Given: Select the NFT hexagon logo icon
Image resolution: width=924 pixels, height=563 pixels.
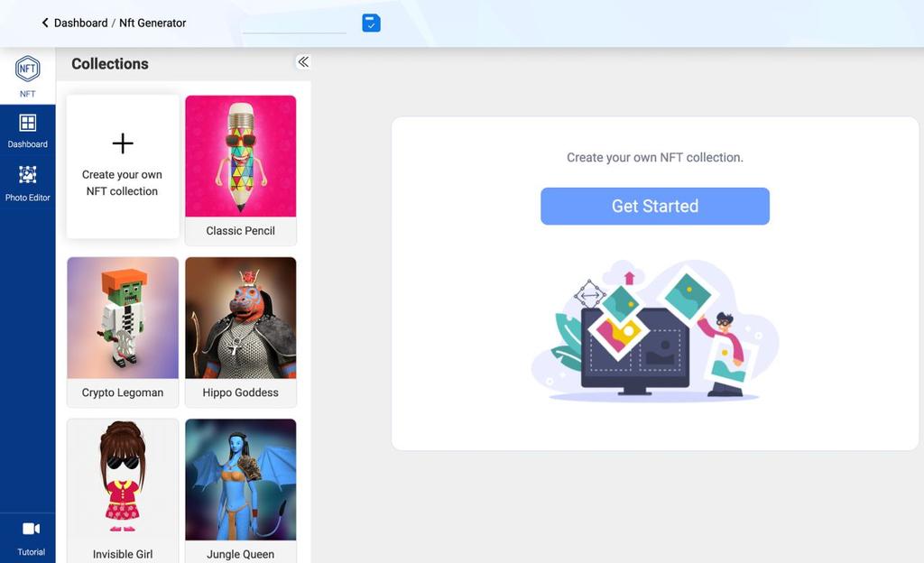Looking at the screenshot, I should pos(28,69).
